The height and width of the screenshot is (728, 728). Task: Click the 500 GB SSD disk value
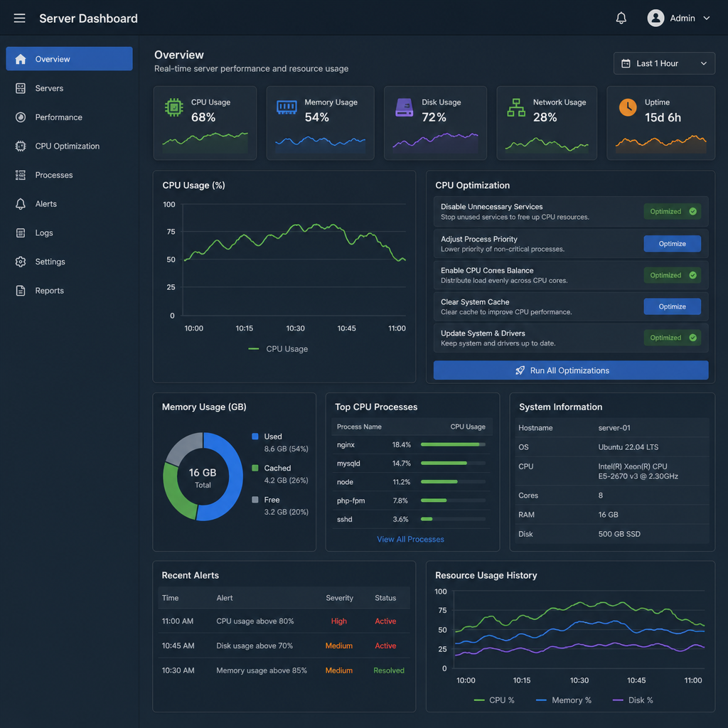point(619,534)
